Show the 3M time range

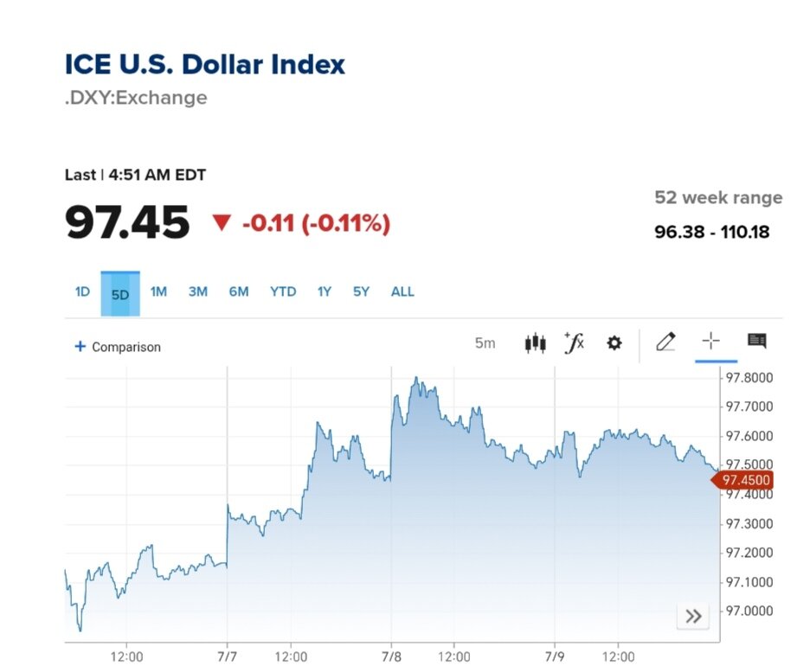[x=198, y=292]
